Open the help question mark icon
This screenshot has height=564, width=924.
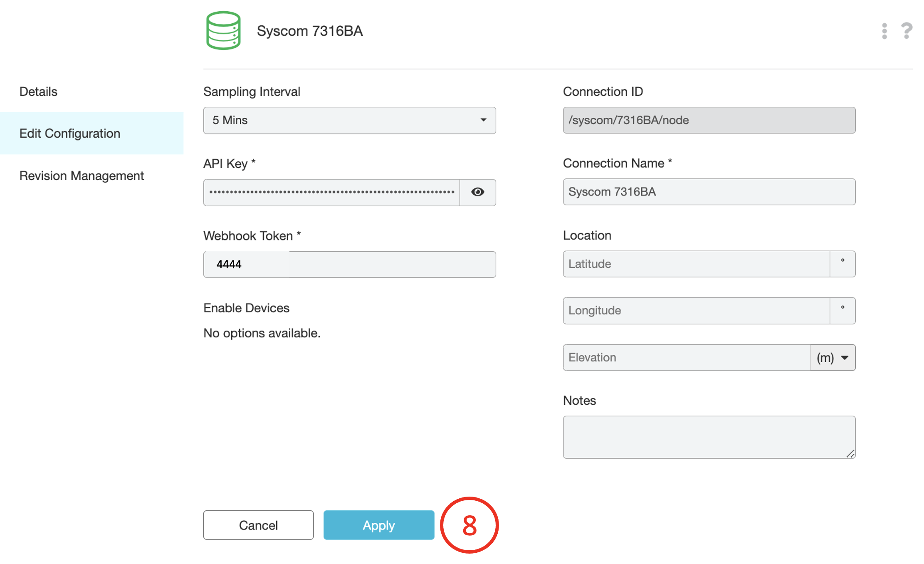coord(907,31)
